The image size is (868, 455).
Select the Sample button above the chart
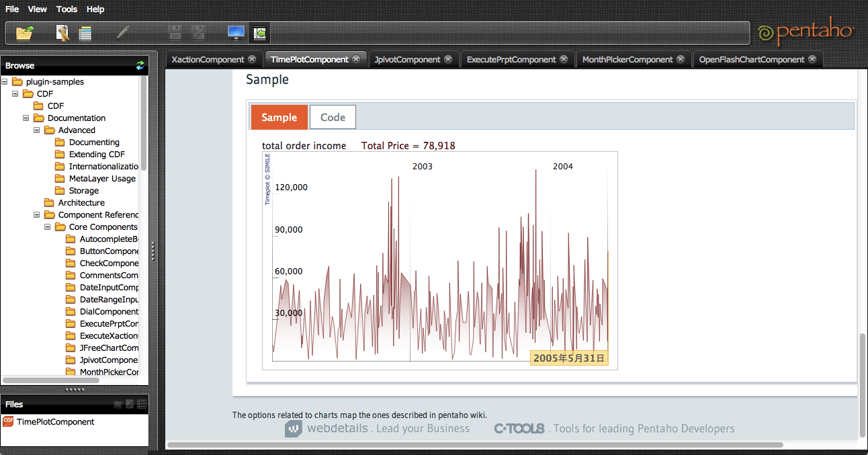[x=279, y=117]
